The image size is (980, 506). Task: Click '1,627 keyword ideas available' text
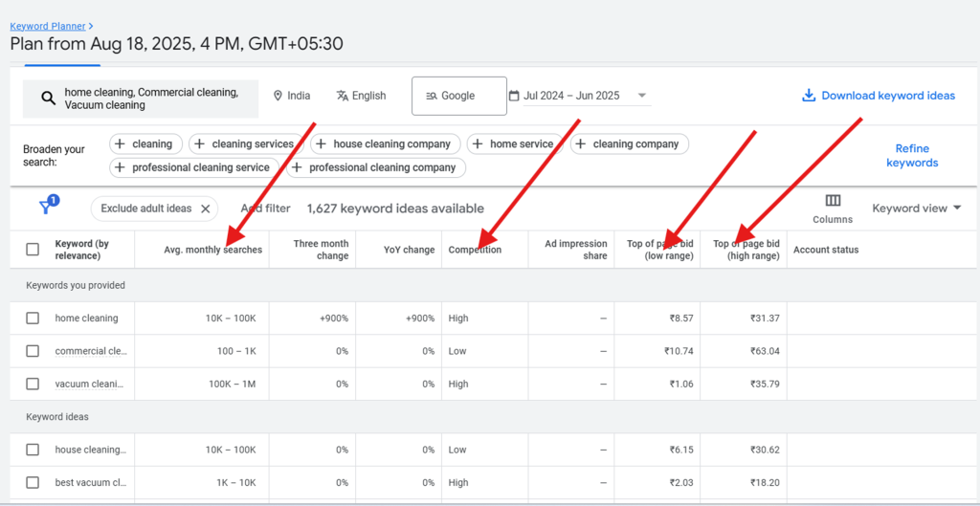[x=395, y=209]
